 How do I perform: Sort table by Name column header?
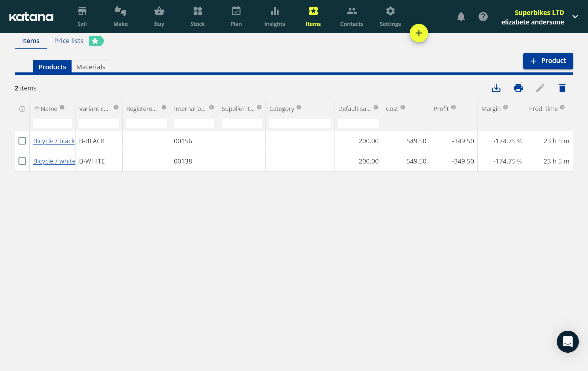click(x=49, y=109)
